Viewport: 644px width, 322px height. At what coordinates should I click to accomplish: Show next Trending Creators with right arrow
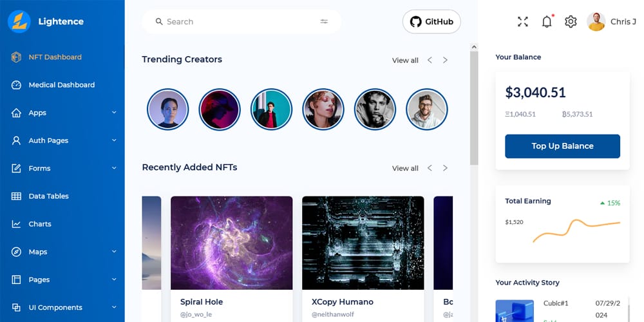(x=445, y=61)
